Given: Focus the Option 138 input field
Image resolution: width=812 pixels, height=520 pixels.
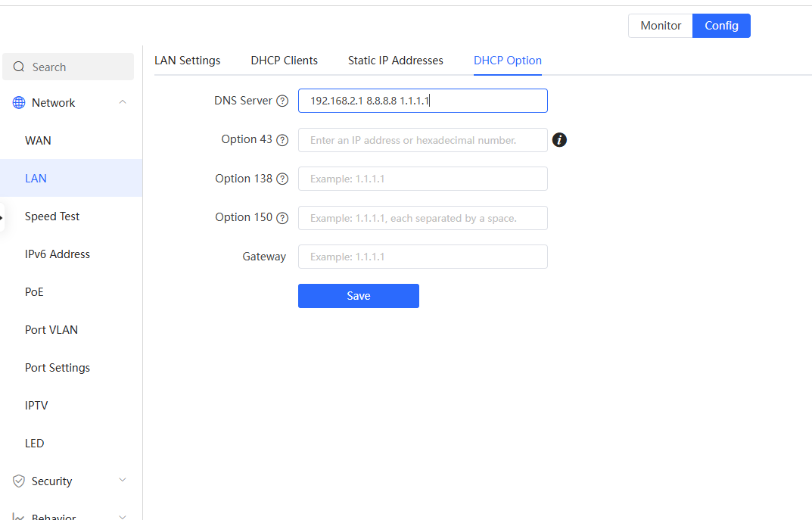Looking at the screenshot, I should click(422, 179).
